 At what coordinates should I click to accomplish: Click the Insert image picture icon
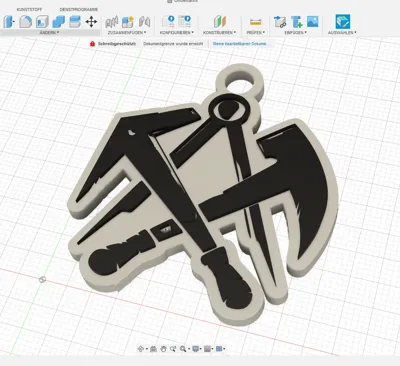click(313, 22)
